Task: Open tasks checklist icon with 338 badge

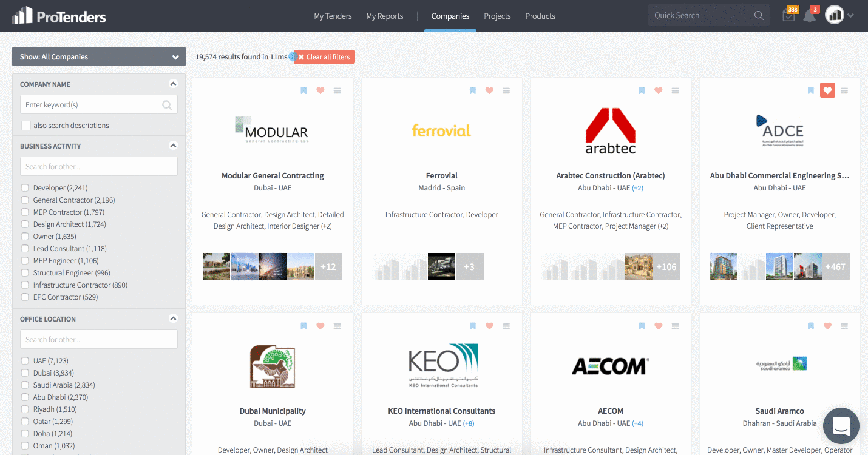Action: 788,16
